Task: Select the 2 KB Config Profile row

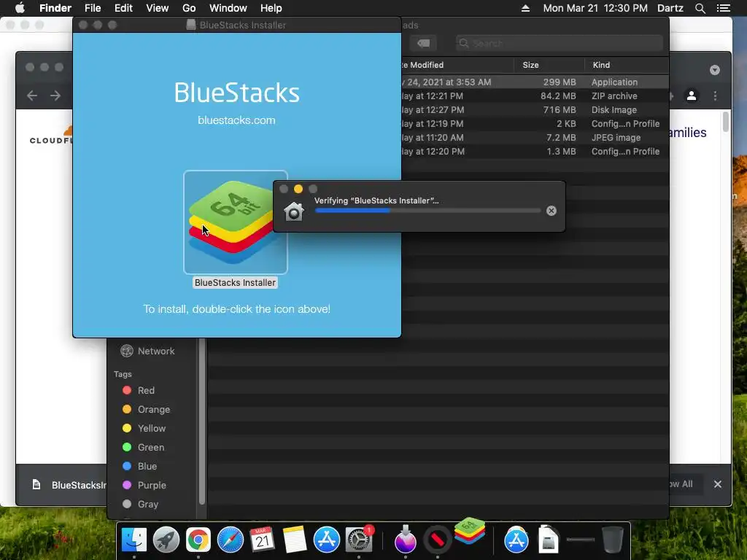Action: point(535,123)
